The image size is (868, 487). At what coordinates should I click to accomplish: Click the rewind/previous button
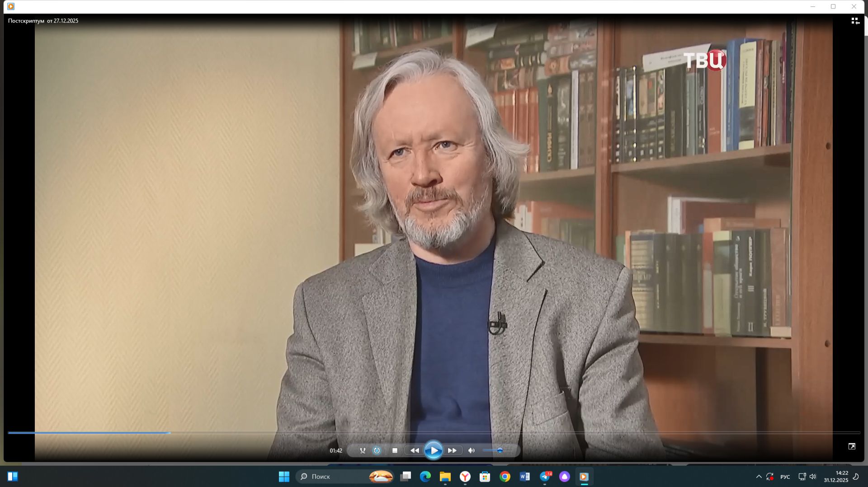tap(415, 450)
